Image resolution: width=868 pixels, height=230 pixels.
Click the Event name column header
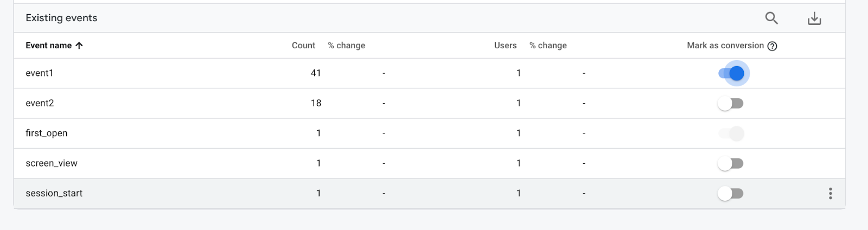[49, 46]
